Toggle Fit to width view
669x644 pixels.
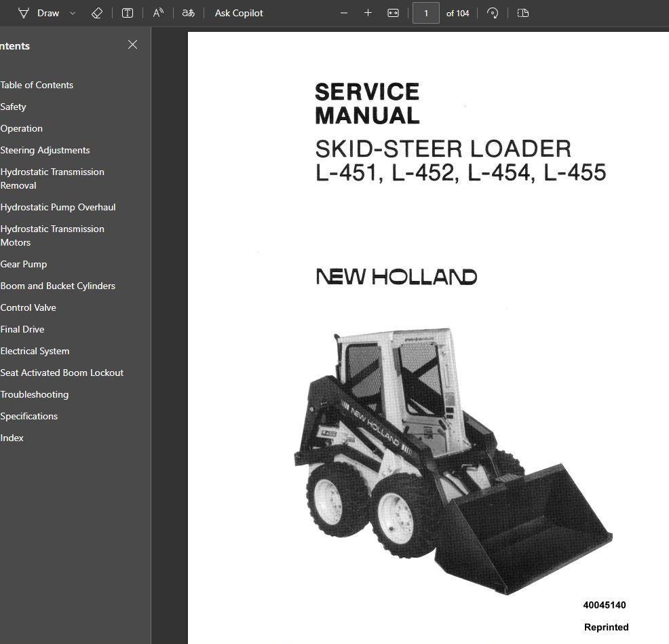coord(393,13)
